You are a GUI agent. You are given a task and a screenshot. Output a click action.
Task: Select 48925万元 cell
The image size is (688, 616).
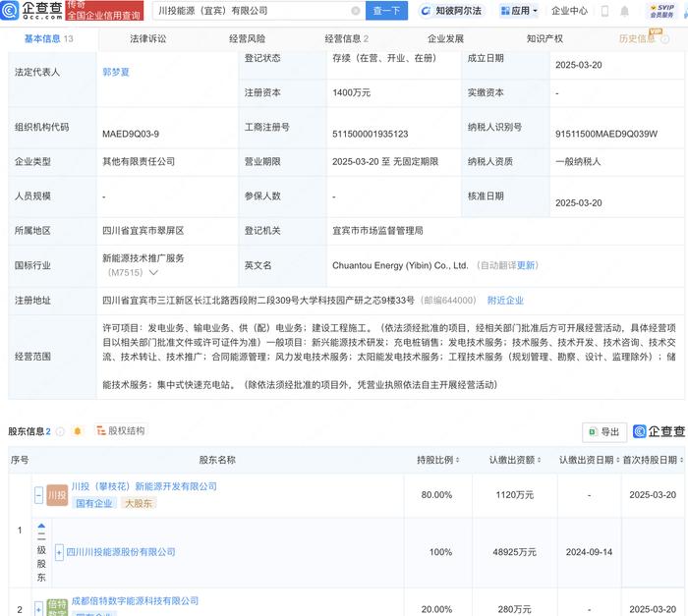pyautogui.click(x=515, y=552)
